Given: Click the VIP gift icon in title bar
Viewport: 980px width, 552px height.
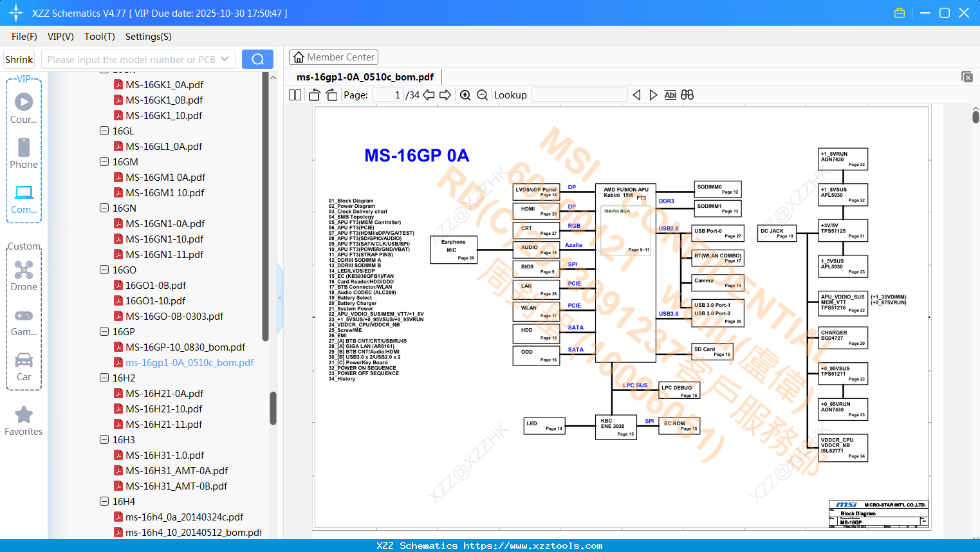Looking at the screenshot, I should coord(900,13).
